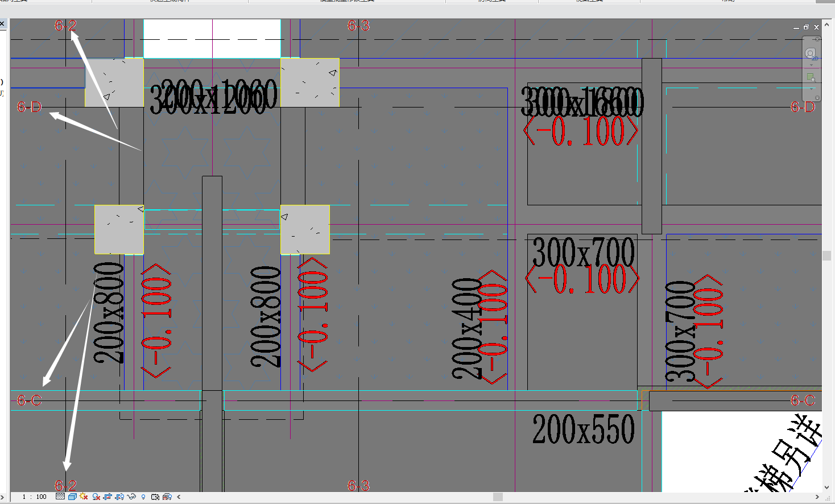Image resolution: width=835 pixels, height=504 pixels.
Task: Open Temporary Hide/Isolate sunglasses icon
Action: tap(131, 497)
